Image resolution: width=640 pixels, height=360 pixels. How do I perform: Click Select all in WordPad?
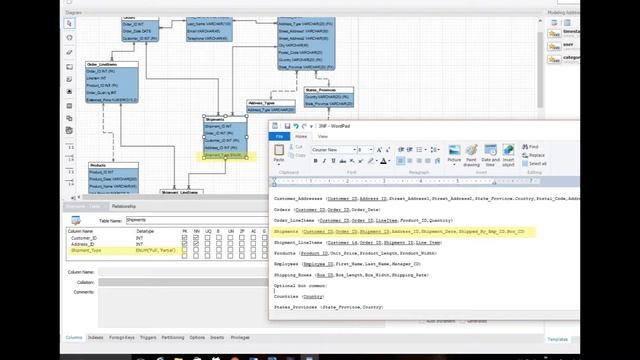point(534,164)
